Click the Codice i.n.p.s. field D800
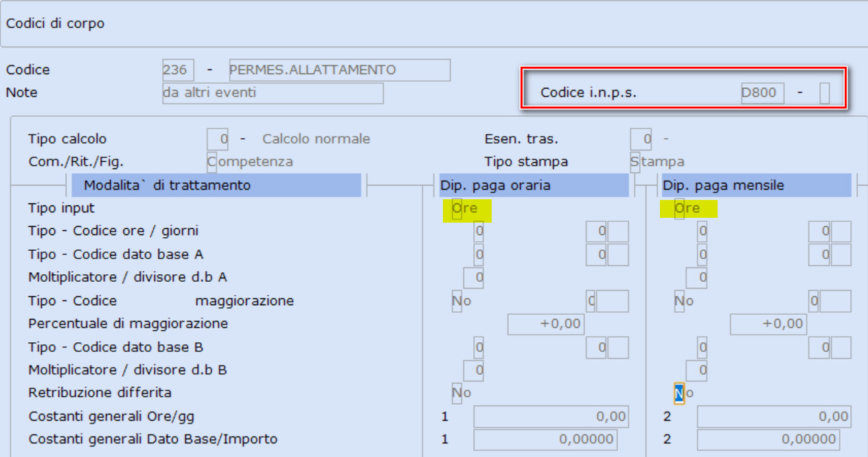Viewport: 868px width, 457px height. (762, 93)
